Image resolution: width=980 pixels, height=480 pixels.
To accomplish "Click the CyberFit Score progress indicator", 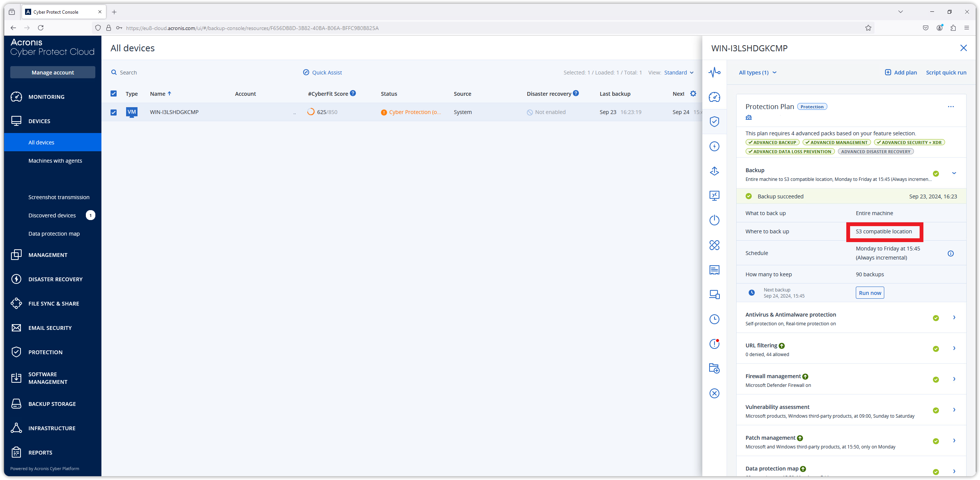I will 311,112.
